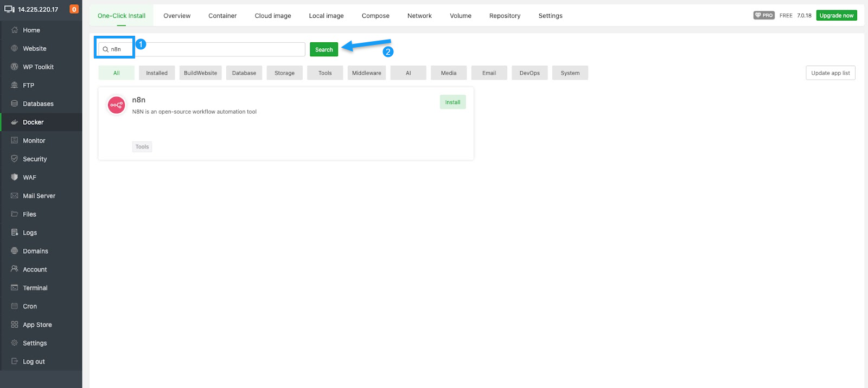This screenshot has height=388, width=868.
Task: Click the server monitor icon beside IP address
Action: tap(9, 9)
